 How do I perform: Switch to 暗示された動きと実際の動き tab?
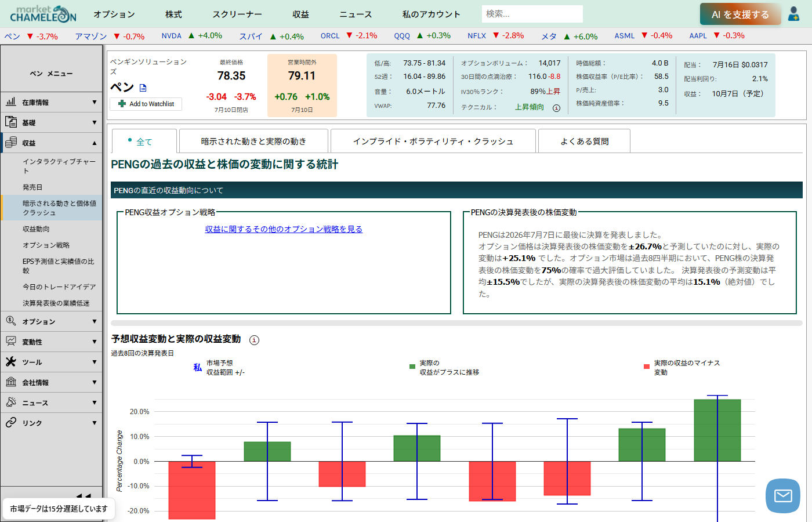click(253, 141)
